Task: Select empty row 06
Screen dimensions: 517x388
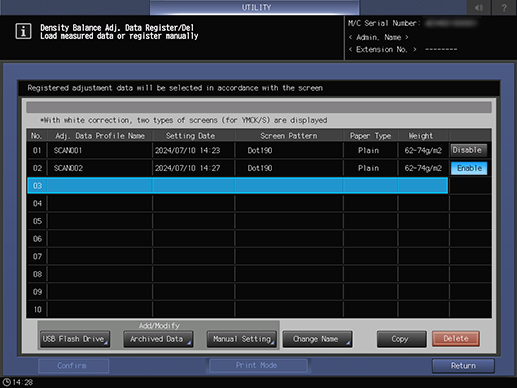Action: (237, 239)
